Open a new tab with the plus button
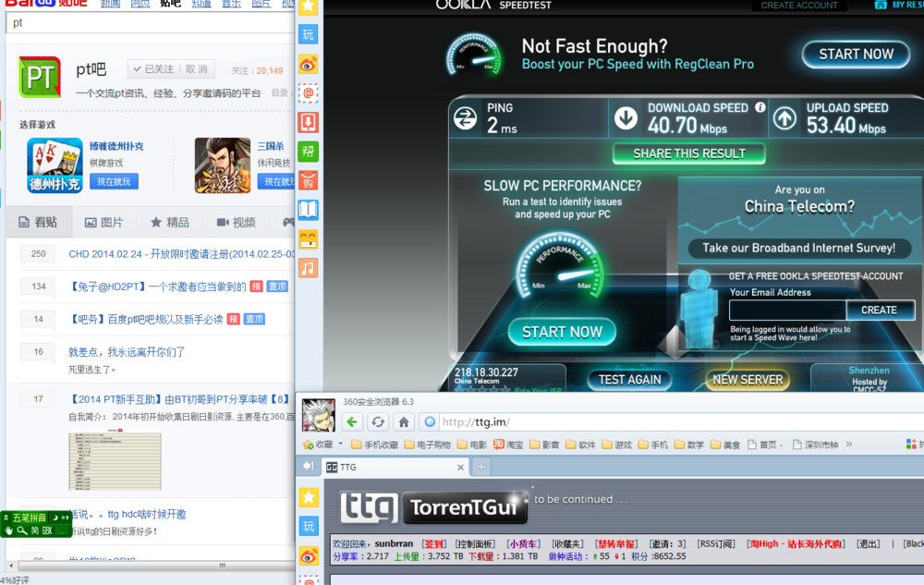 [x=480, y=467]
